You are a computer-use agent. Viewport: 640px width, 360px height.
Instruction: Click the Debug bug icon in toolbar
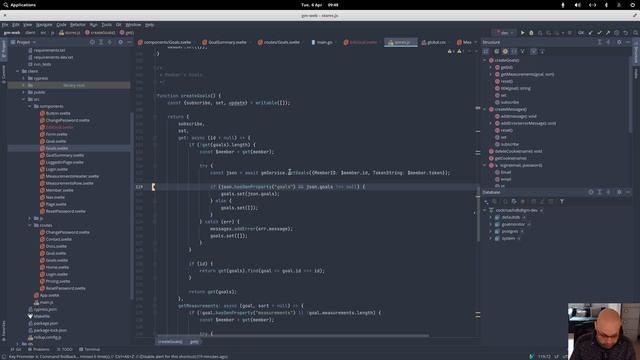click(x=531, y=33)
